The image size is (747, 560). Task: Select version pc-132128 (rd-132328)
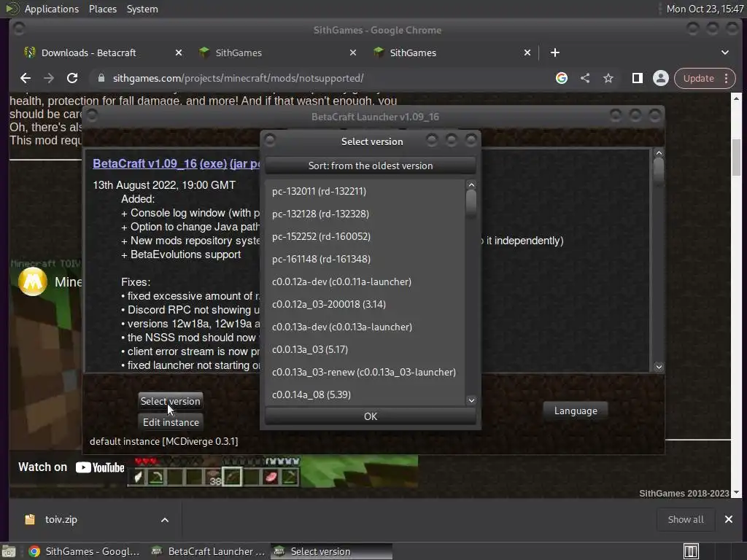click(x=365, y=214)
